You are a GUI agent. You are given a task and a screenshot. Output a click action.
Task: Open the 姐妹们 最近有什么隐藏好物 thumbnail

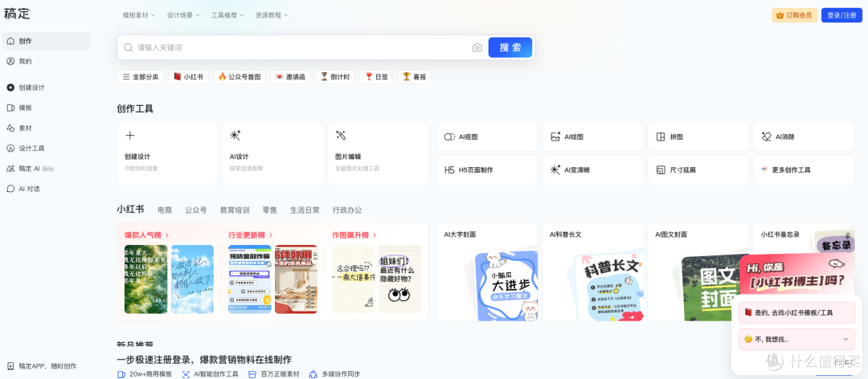(x=399, y=279)
